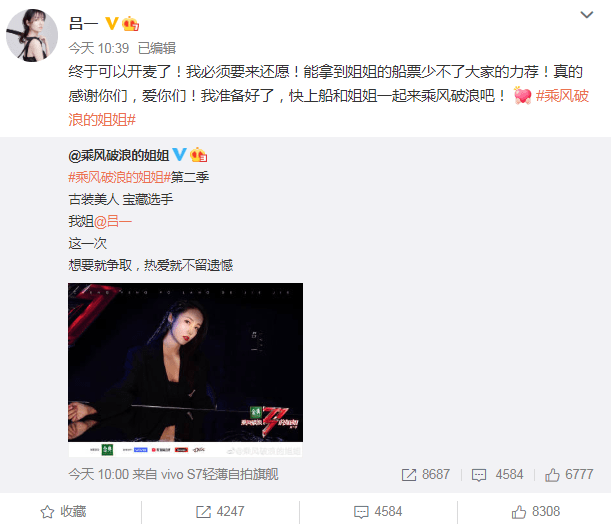View the repost's poster image
The image size is (611, 532).
[185, 369]
